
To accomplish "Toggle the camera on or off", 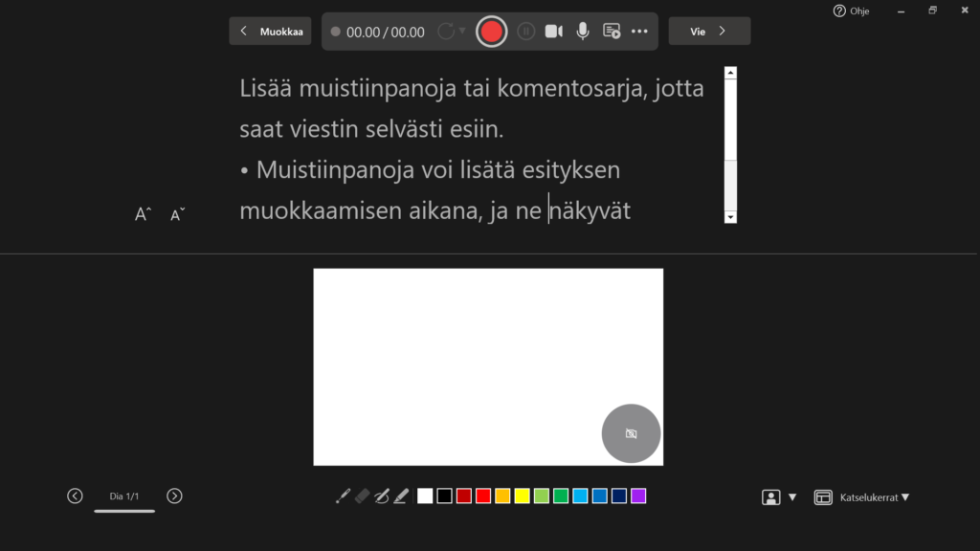I will coord(554,32).
